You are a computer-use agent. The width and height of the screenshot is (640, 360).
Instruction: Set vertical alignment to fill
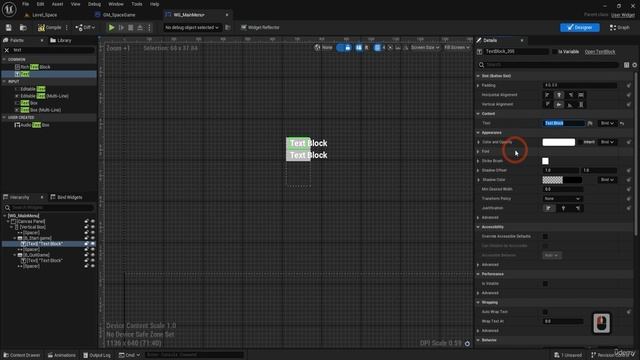point(581,104)
